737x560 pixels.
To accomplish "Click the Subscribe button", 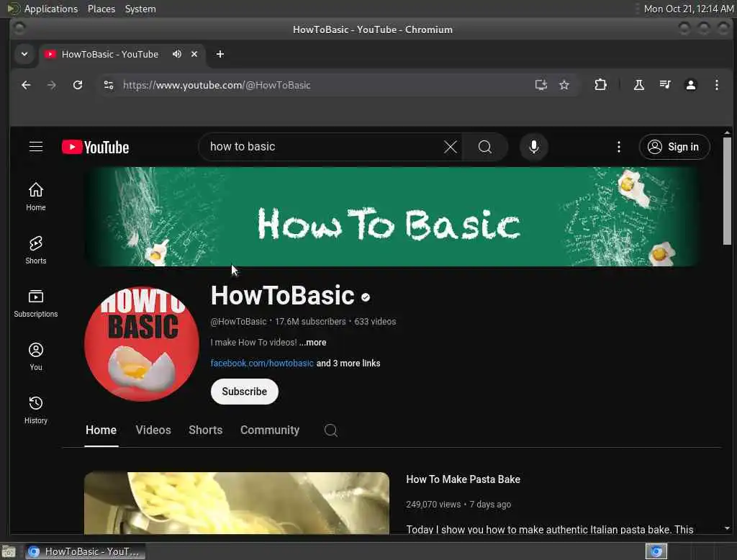I will pyautogui.click(x=245, y=391).
